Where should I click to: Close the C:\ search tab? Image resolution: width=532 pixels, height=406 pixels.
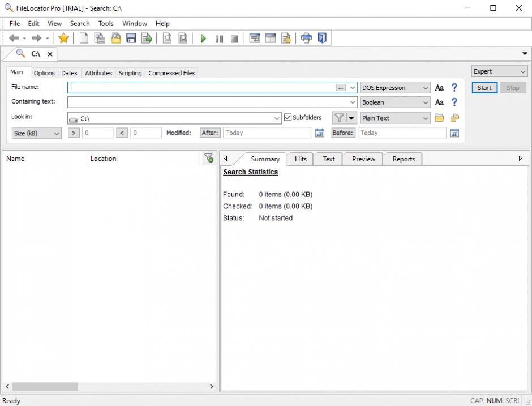(50, 54)
